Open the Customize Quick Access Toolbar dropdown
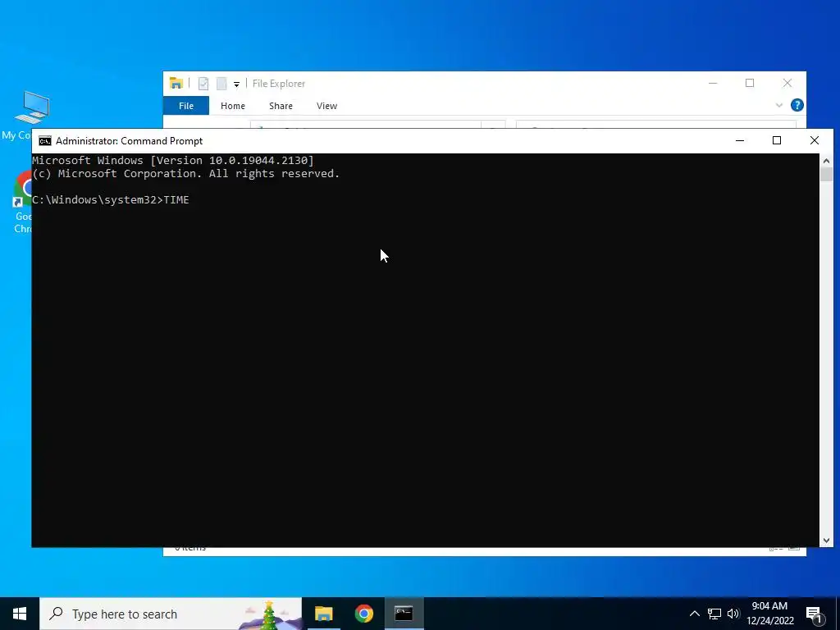 coord(236,84)
